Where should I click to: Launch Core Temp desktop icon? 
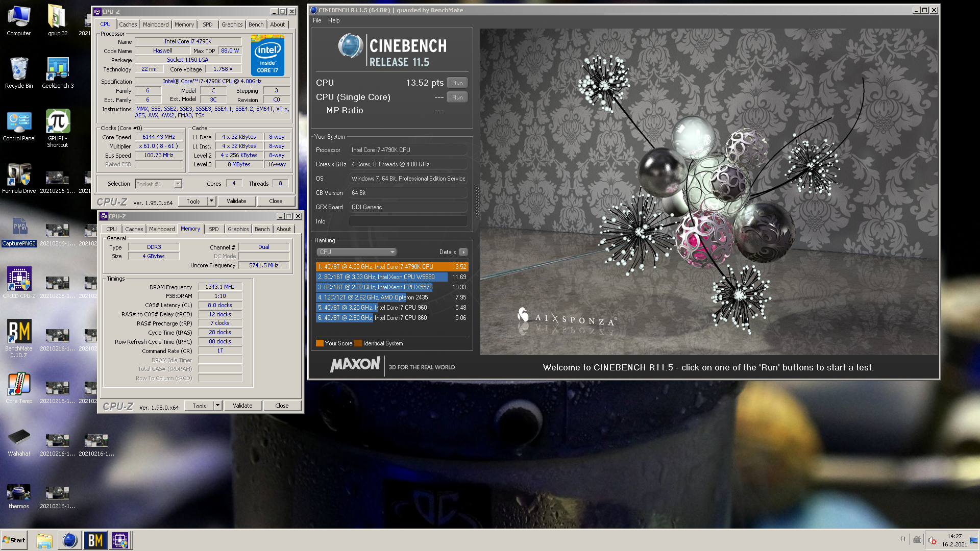tap(19, 389)
